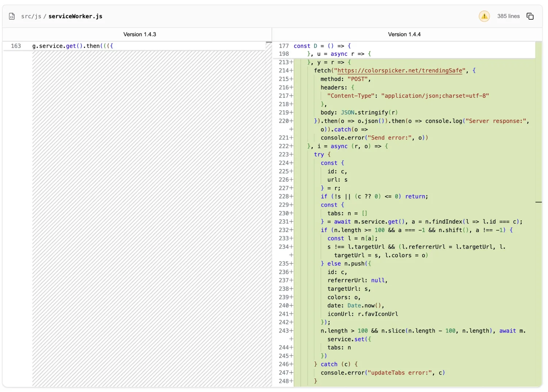Click the console.error("Send error:") line
The height and width of the screenshot is (392, 548).
click(374, 138)
